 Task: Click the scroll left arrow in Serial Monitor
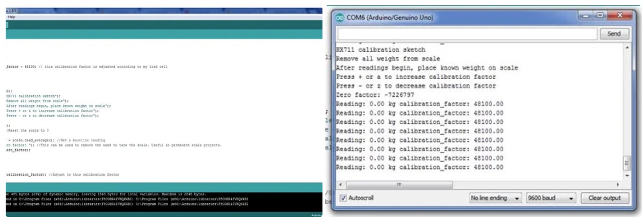340,184
